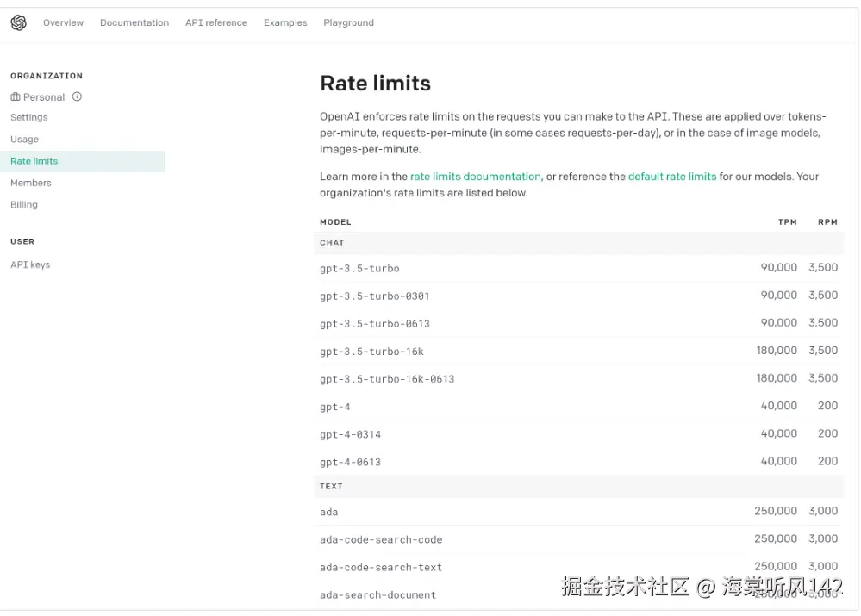Click the TEXT section header row

(x=579, y=487)
